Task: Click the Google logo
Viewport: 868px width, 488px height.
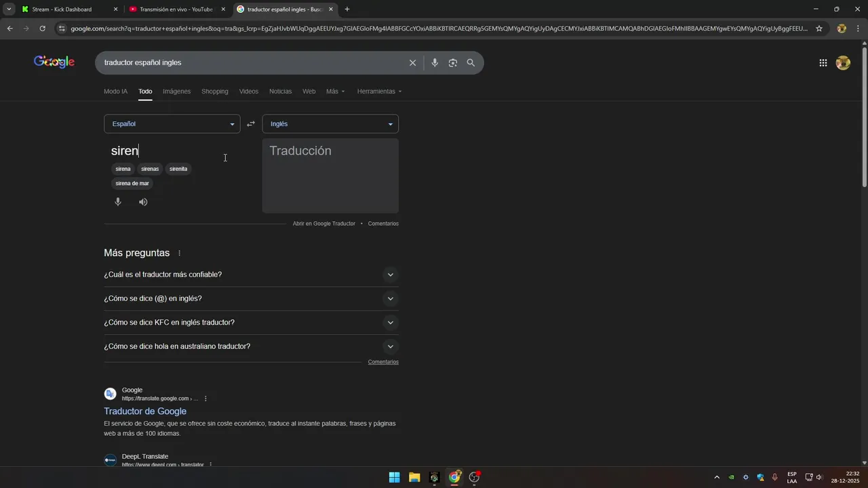Action: click(54, 62)
